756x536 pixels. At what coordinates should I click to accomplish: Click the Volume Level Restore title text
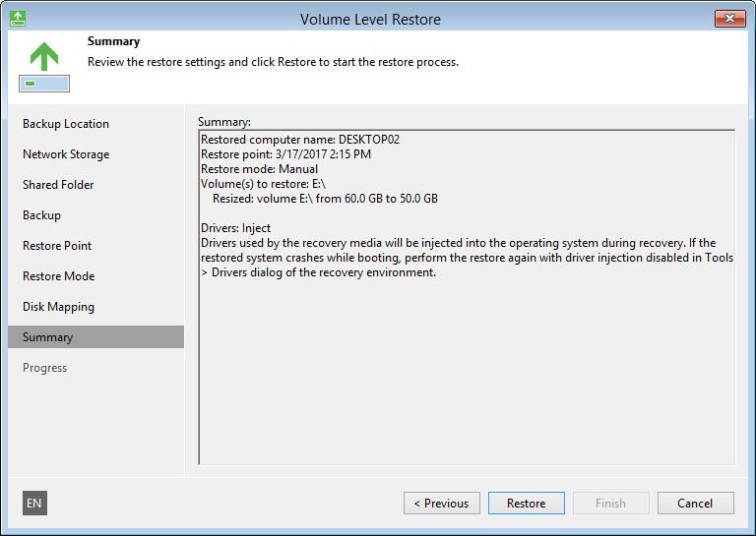(x=370, y=20)
